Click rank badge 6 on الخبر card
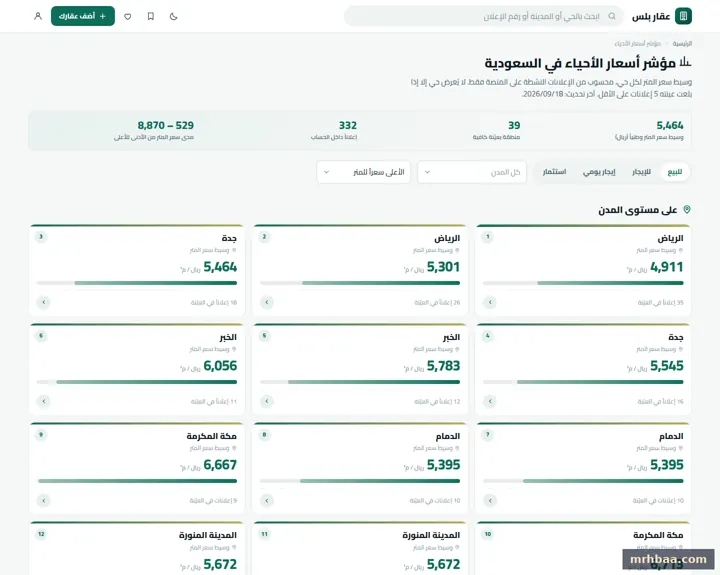Viewport: 720px width, 575px height. [x=41, y=336]
